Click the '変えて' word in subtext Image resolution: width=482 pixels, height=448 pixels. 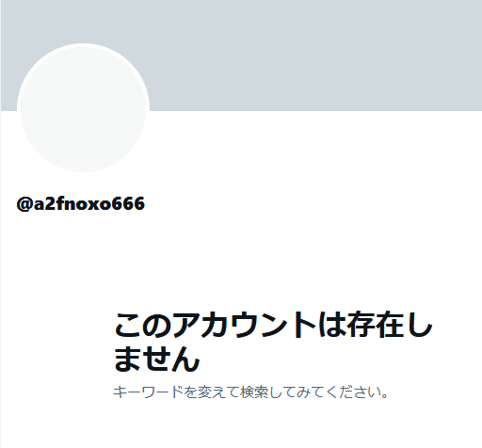tap(218, 392)
